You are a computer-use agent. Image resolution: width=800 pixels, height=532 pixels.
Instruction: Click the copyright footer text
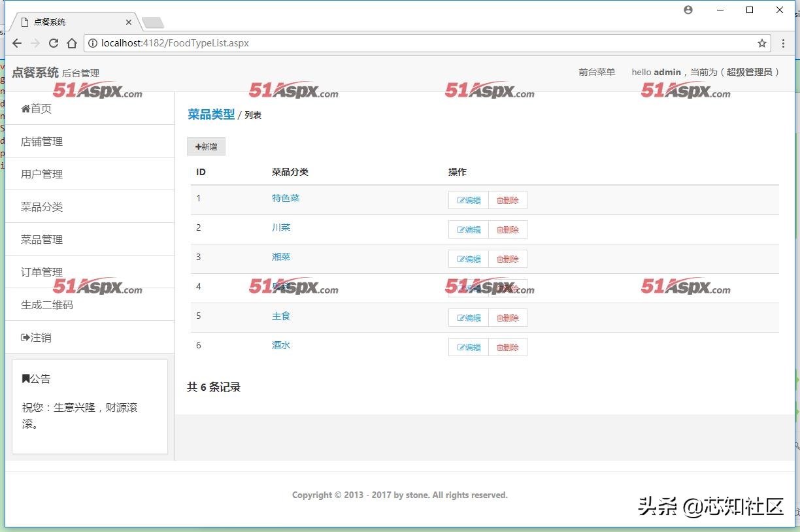pyautogui.click(x=400, y=495)
